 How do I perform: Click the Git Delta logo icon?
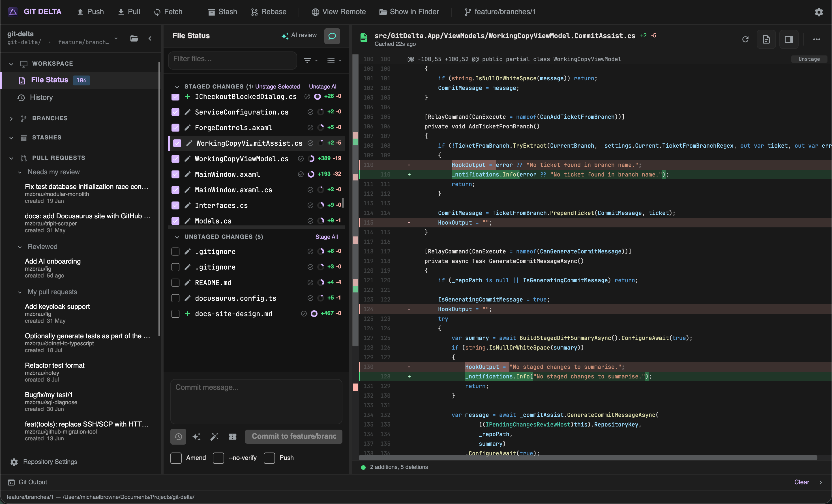coord(13,12)
